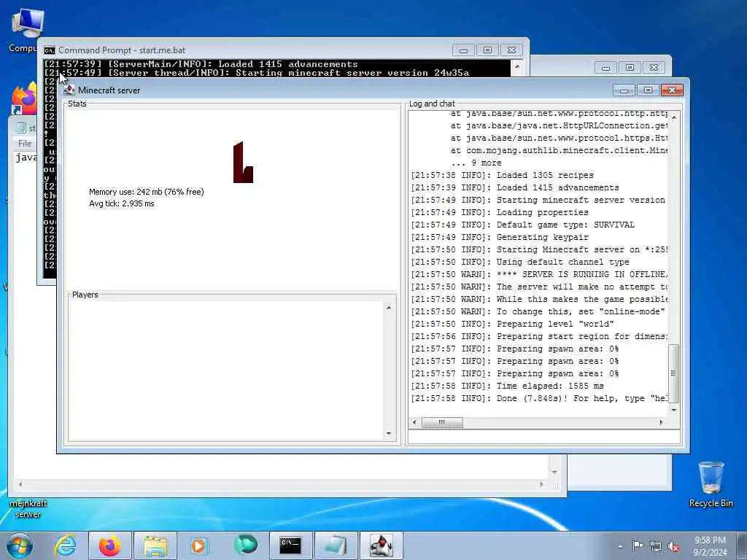Screen dimensions: 747x560
Task: Open File menu in Notepad window
Action: pos(25,144)
